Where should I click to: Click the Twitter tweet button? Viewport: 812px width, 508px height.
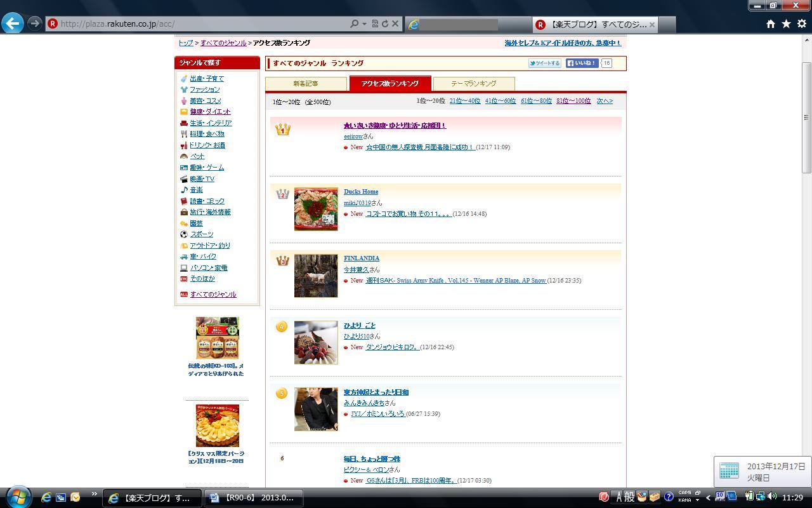(x=544, y=63)
